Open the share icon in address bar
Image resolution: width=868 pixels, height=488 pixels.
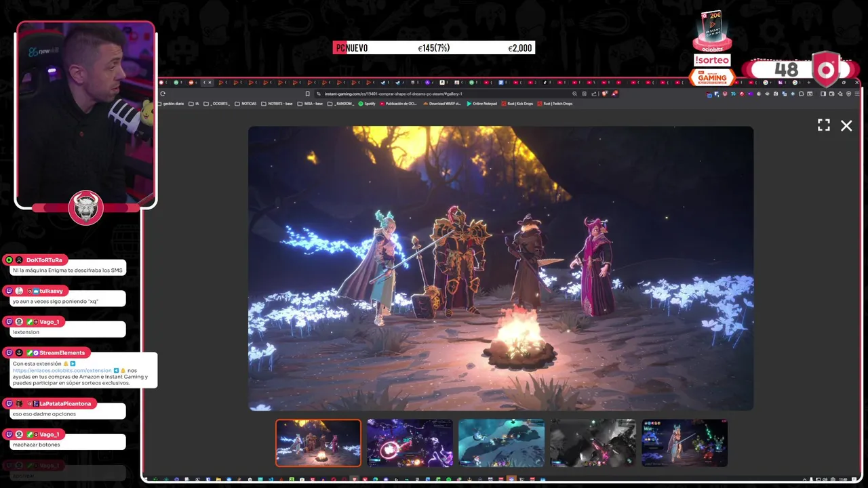point(594,94)
